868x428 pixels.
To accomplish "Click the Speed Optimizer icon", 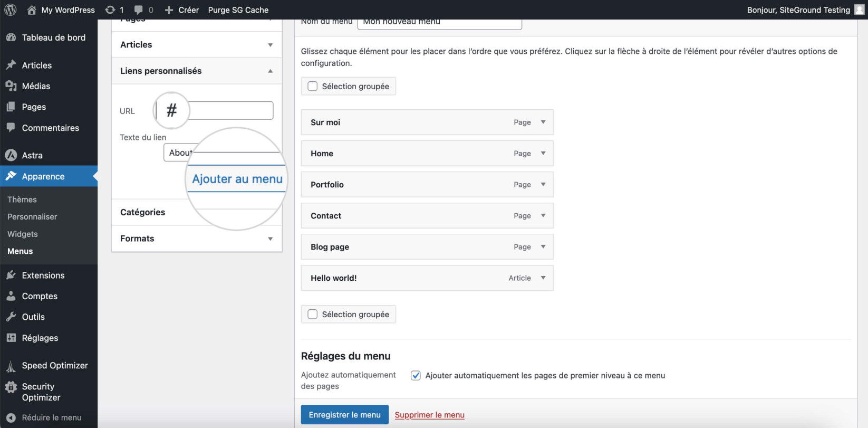I will click(x=11, y=366).
